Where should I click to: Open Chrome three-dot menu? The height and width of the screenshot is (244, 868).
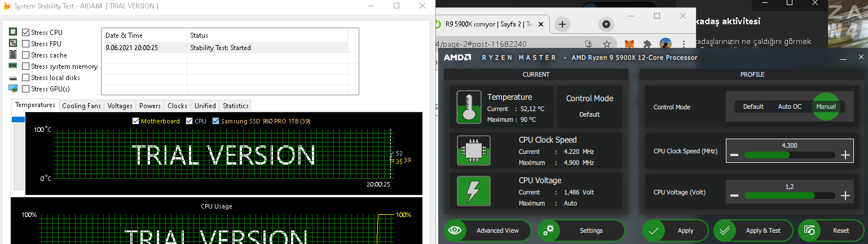coord(684,43)
